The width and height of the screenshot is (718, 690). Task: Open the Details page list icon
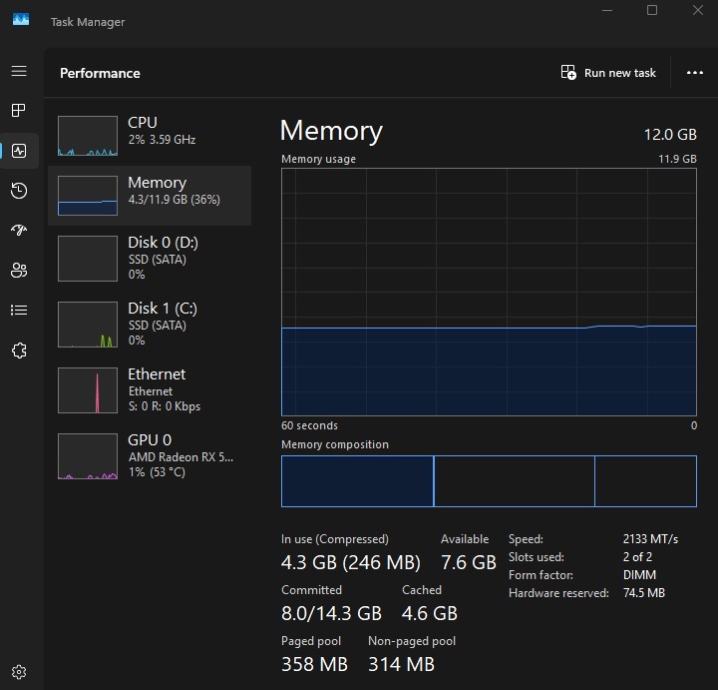18,310
